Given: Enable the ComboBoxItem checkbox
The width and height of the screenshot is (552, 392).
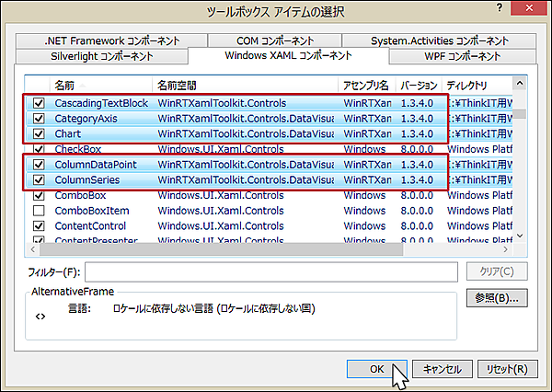Looking at the screenshot, I should 39,212.
